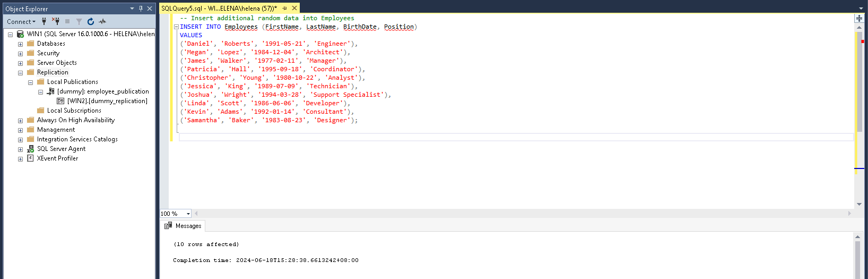Click the Stop icon in Object Explorer toolbar
Viewport: 868px width, 279px height.
coord(67,21)
